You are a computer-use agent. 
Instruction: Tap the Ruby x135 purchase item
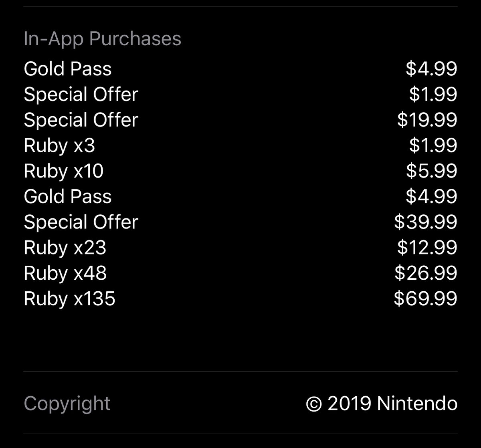(x=69, y=299)
